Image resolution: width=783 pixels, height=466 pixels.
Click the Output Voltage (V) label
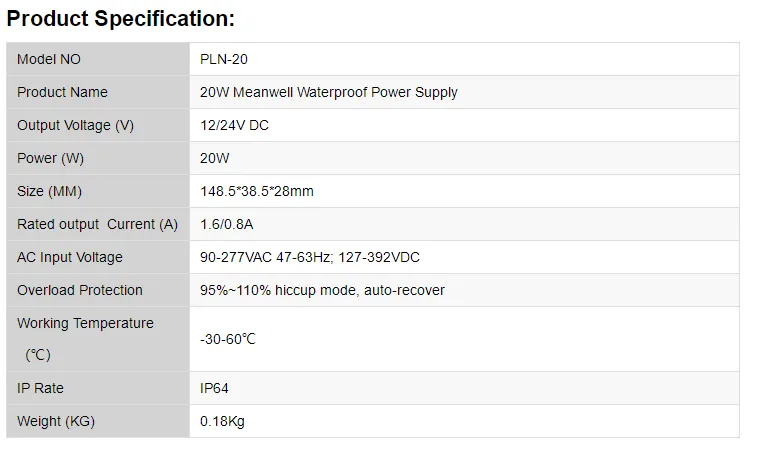tap(75, 125)
